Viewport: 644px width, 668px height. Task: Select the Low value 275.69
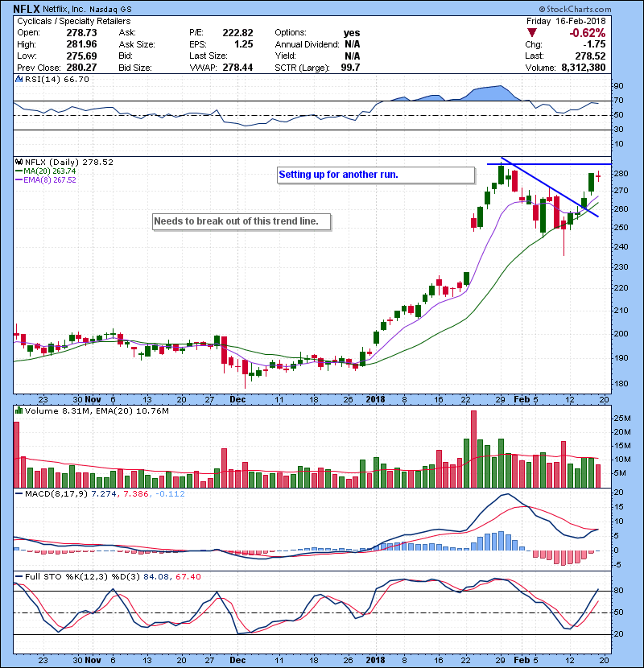point(81,56)
